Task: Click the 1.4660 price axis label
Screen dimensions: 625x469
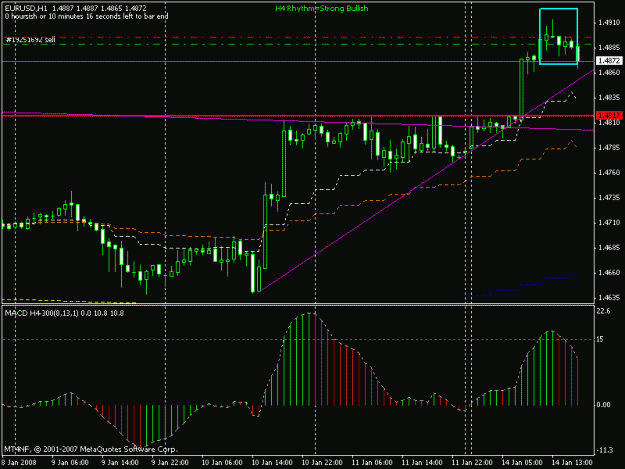Action: pyautogui.click(x=609, y=273)
